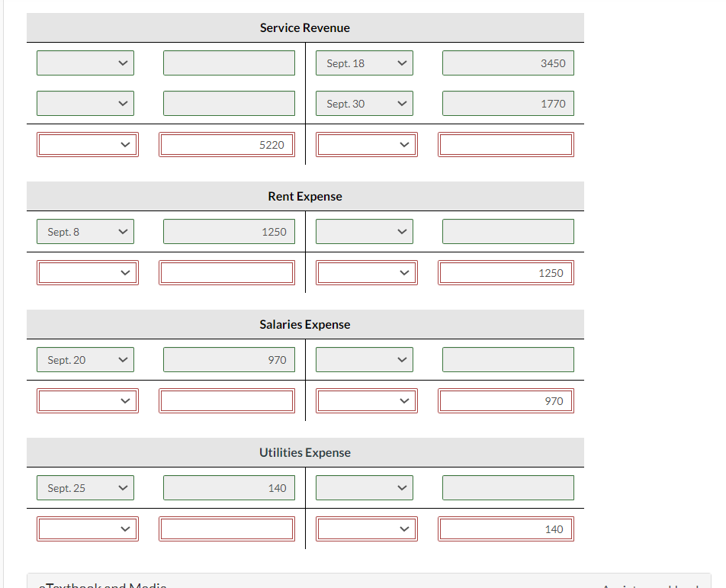Select the 970 Salaries Expense amount field

click(x=229, y=359)
